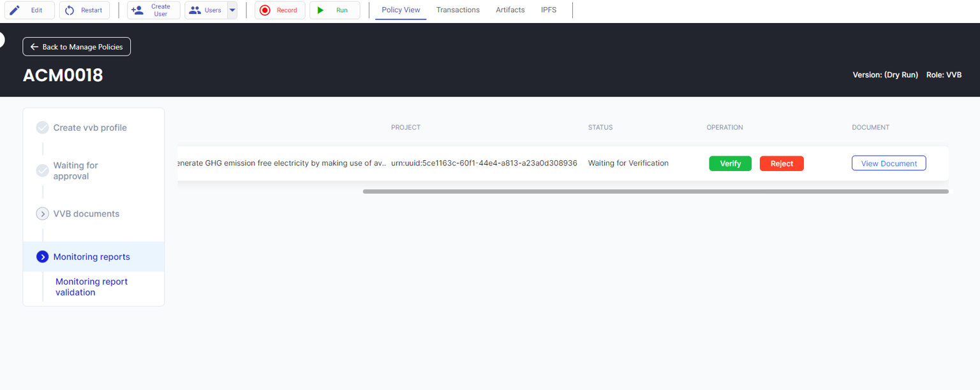The width and height of the screenshot is (980, 390).
Task: Select the Monitoring reports step
Action: click(x=91, y=257)
